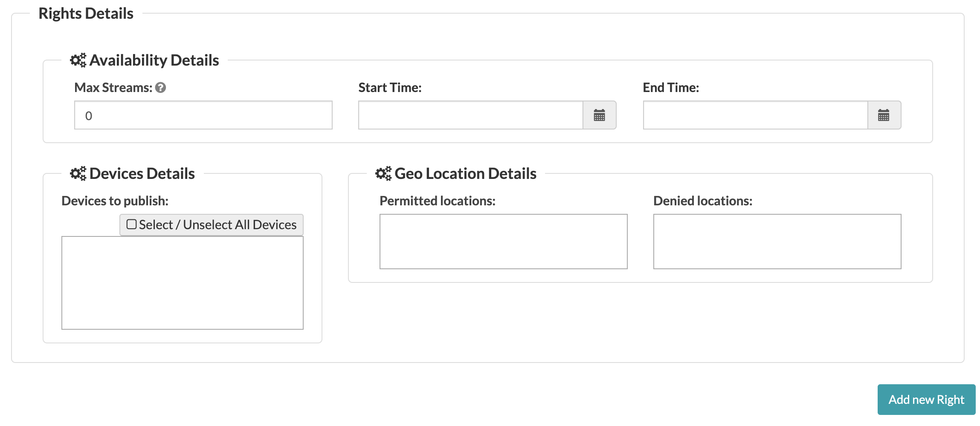
Task: Click the End Time label
Action: 671,87
